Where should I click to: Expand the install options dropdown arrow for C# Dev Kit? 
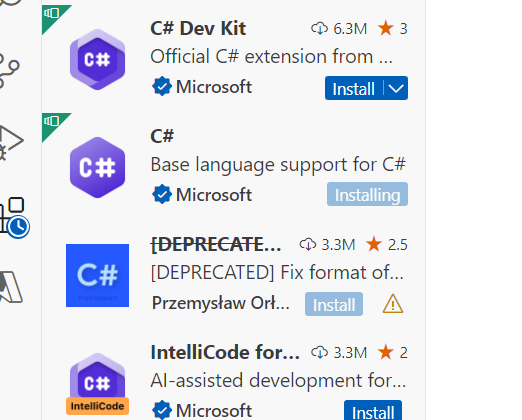396,88
